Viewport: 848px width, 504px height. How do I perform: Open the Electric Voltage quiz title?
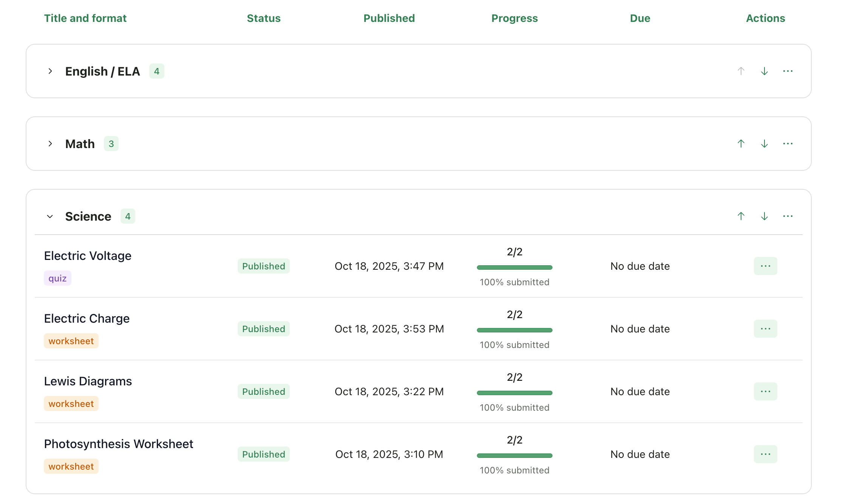coord(88,256)
